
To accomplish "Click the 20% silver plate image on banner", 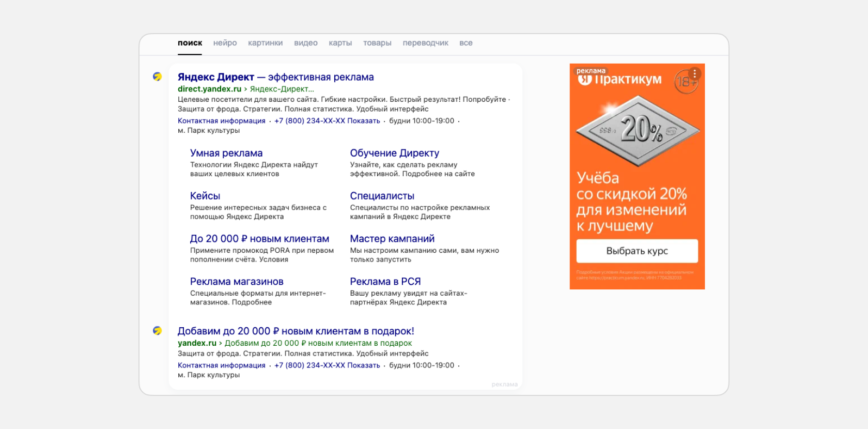I will pyautogui.click(x=638, y=131).
